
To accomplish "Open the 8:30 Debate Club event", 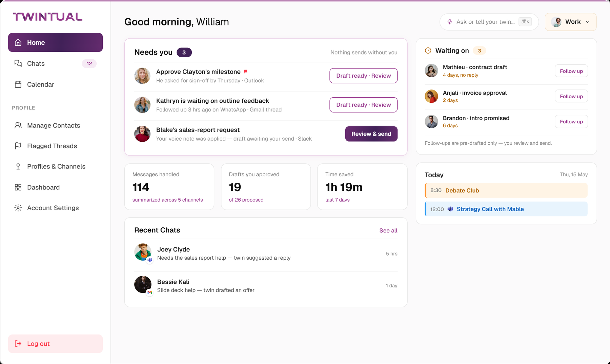I will [x=506, y=190].
